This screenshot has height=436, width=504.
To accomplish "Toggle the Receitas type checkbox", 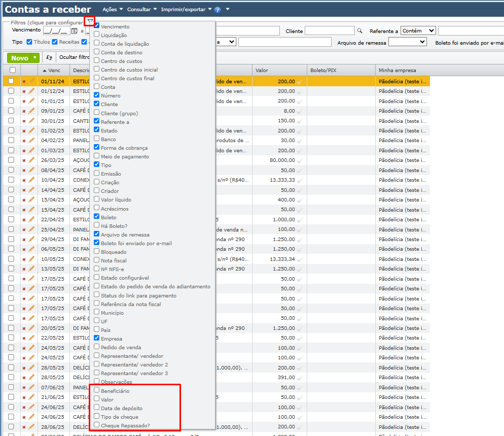I will click(x=55, y=42).
